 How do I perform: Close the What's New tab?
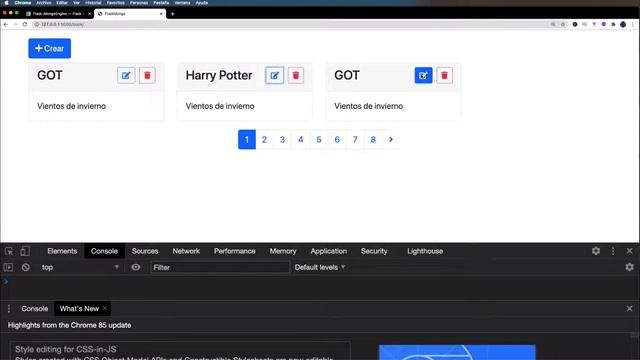pos(105,308)
